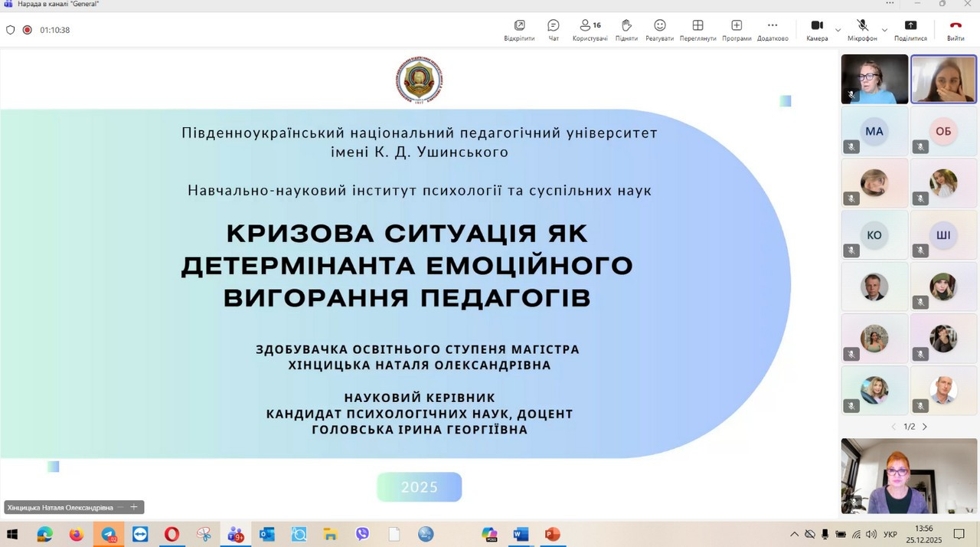
Task: Select the MA participant tile
Action: click(874, 131)
